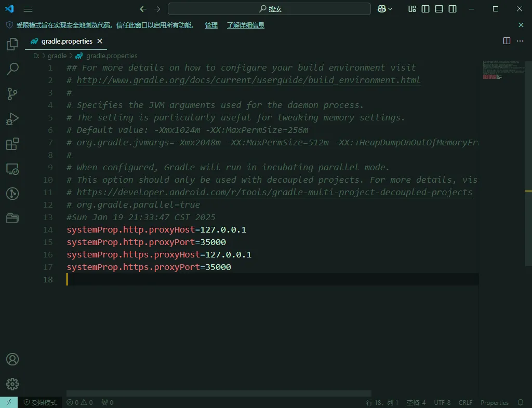
Task: Click the 了解详细信息 link
Action: pyautogui.click(x=246, y=25)
